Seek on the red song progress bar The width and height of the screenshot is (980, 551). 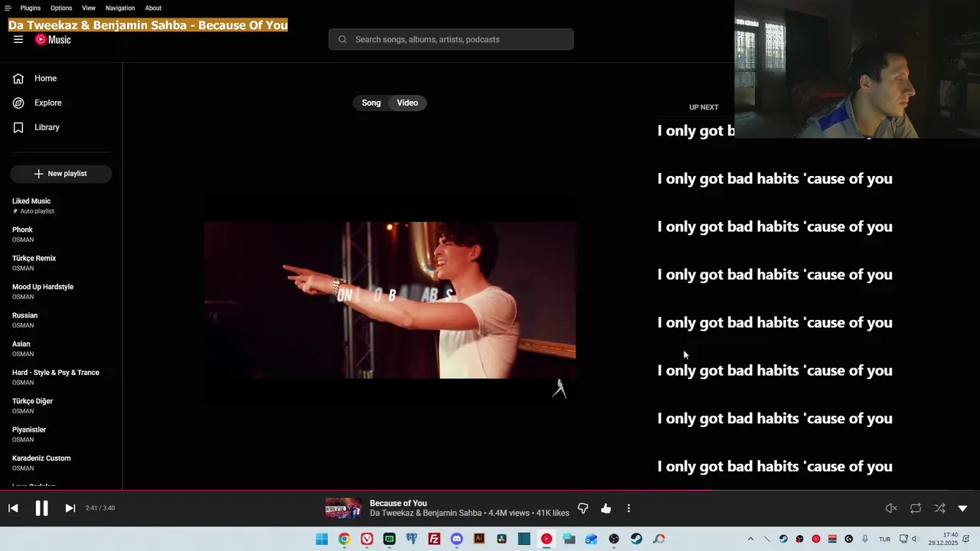(490, 491)
